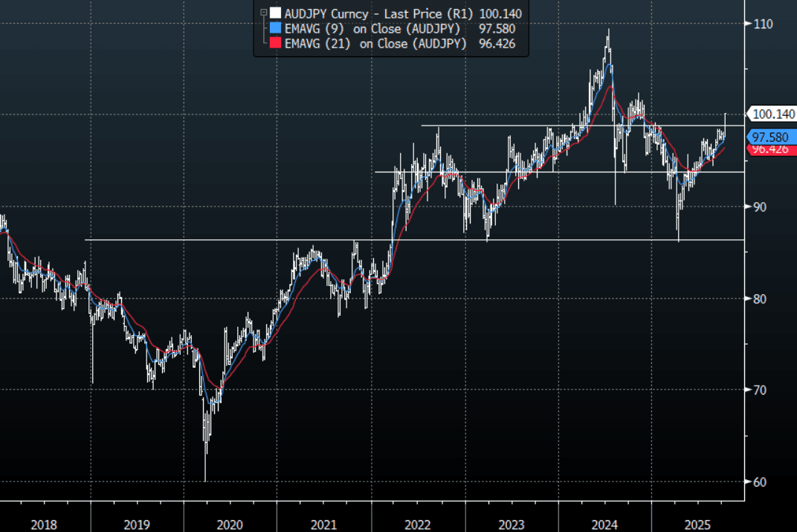The image size is (797, 532).
Task: Click the white 100.140 price tag on axis
Action: tap(773, 114)
